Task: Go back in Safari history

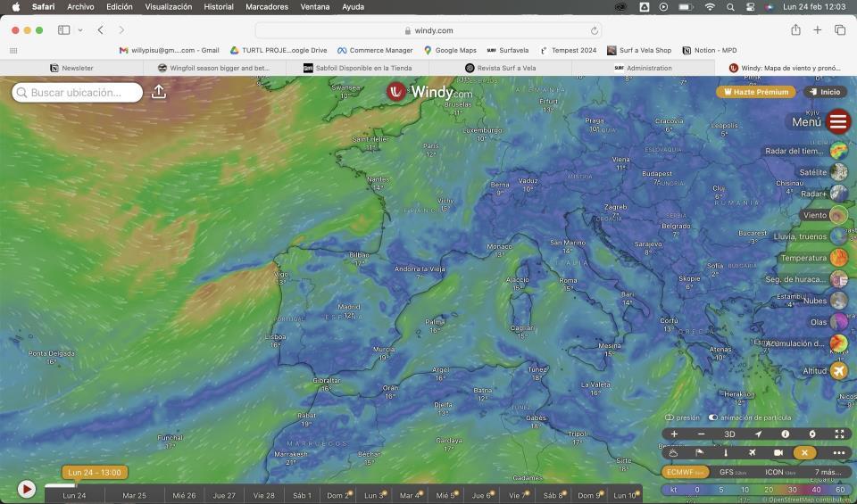Action: point(101,30)
